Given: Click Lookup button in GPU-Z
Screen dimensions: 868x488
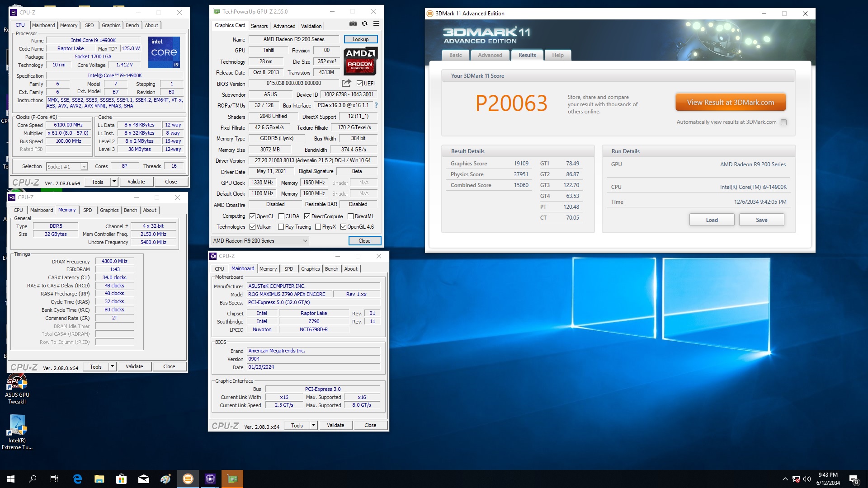Looking at the screenshot, I should [361, 39].
